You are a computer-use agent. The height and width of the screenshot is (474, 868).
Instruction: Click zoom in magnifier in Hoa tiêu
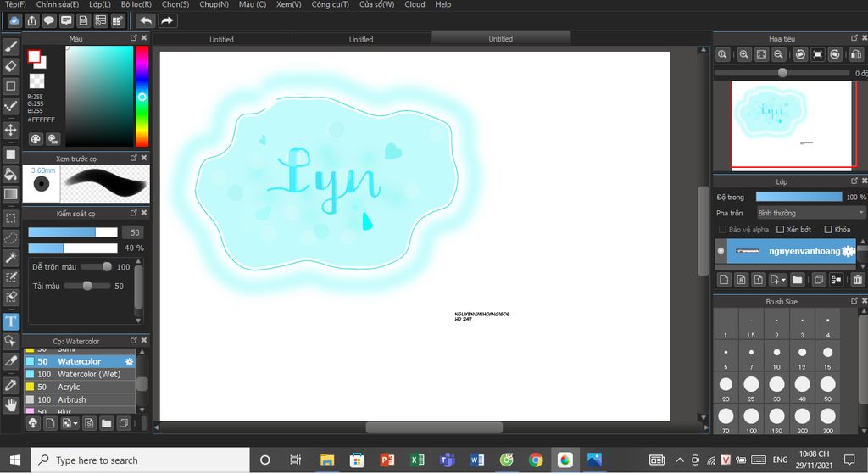(x=743, y=54)
